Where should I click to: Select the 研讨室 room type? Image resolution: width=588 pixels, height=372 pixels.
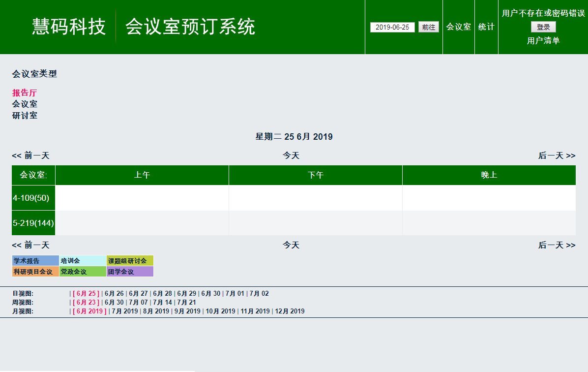point(25,115)
